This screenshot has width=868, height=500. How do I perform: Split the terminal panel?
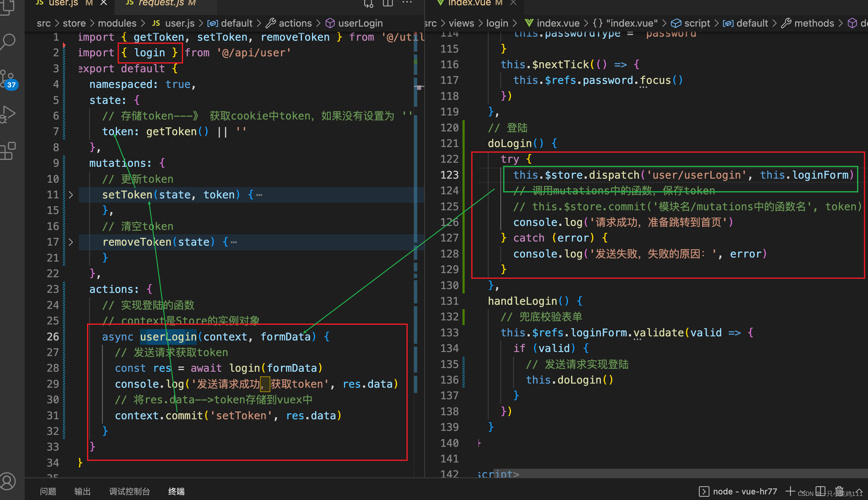820,491
